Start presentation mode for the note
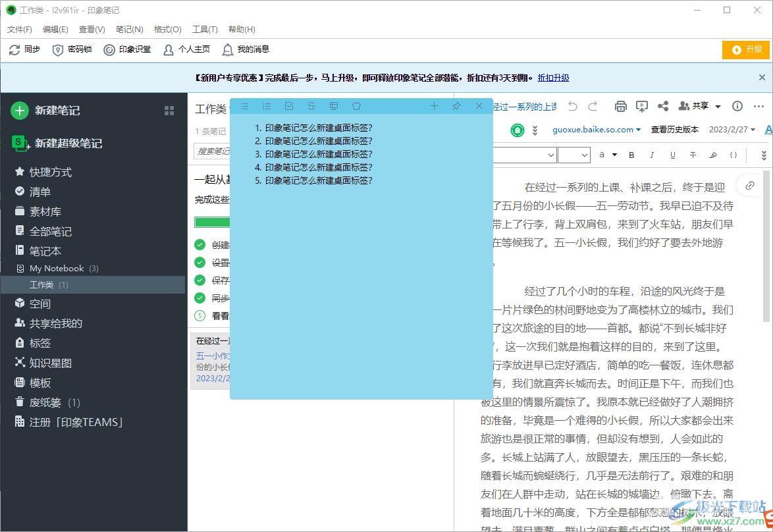This screenshot has height=532, width=773. (x=641, y=106)
